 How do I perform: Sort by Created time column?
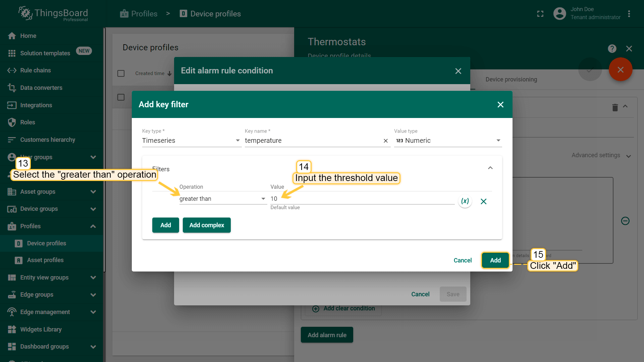tap(154, 73)
